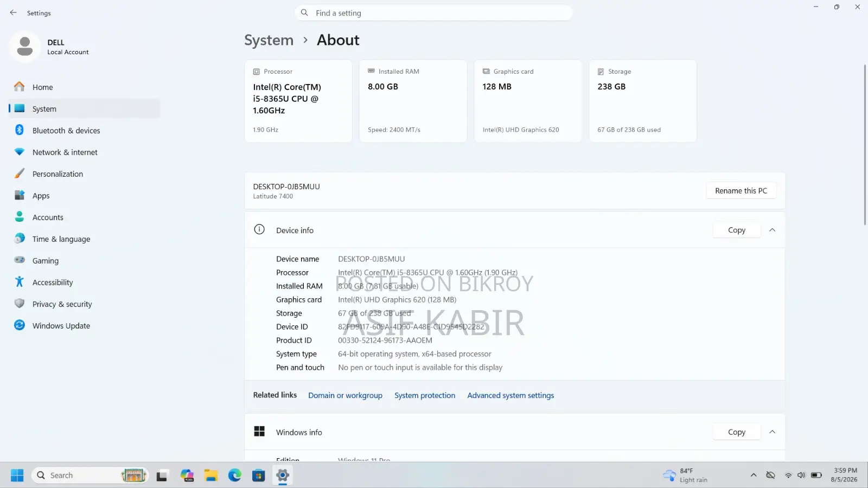Click the crossed-out cloud tray icon
This screenshot has height=488, width=868.
(770, 476)
